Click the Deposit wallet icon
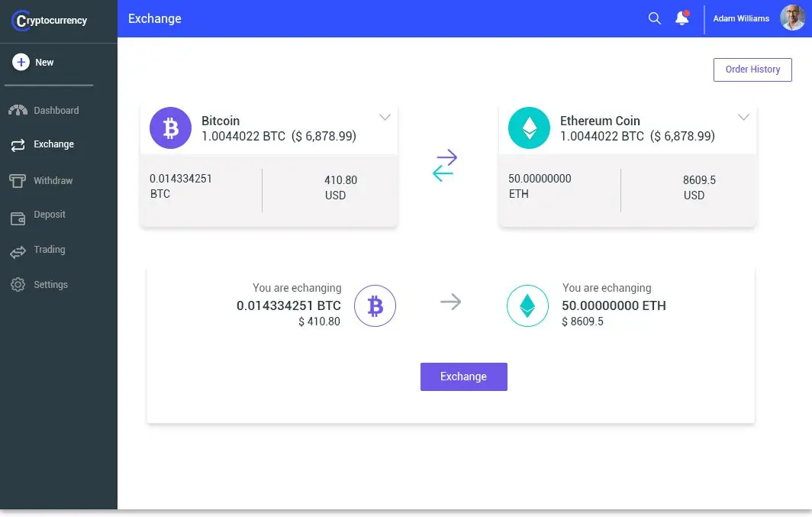This screenshot has width=812, height=517. point(18,218)
